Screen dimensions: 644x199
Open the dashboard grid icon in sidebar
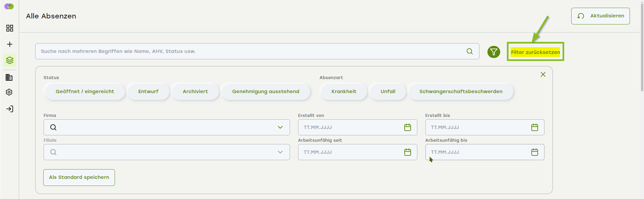[10, 28]
